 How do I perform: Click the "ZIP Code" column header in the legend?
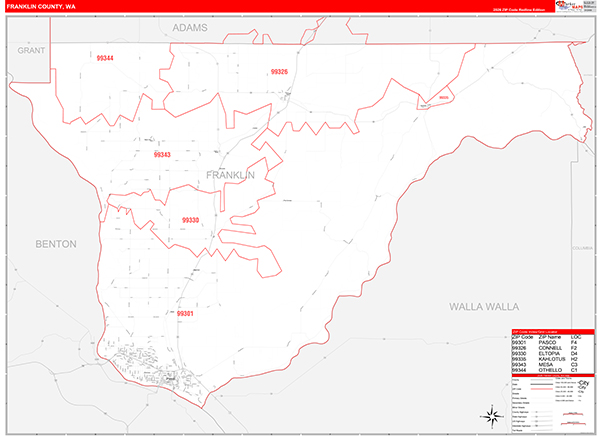point(522,337)
